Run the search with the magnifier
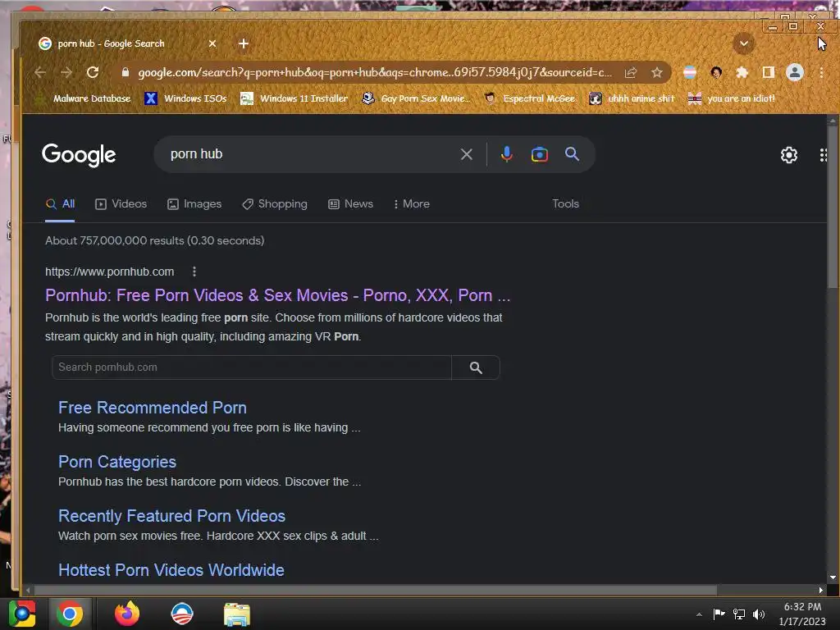Screen dimensions: 840x630 click(x=572, y=154)
